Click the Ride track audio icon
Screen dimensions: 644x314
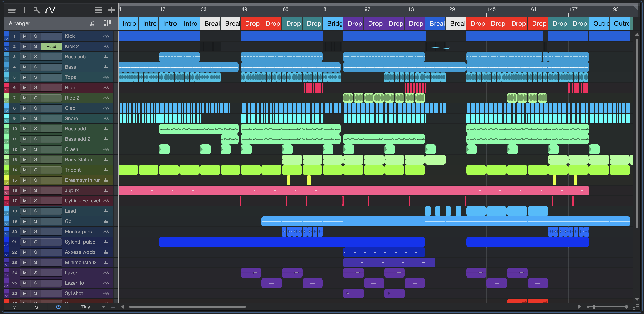click(106, 88)
